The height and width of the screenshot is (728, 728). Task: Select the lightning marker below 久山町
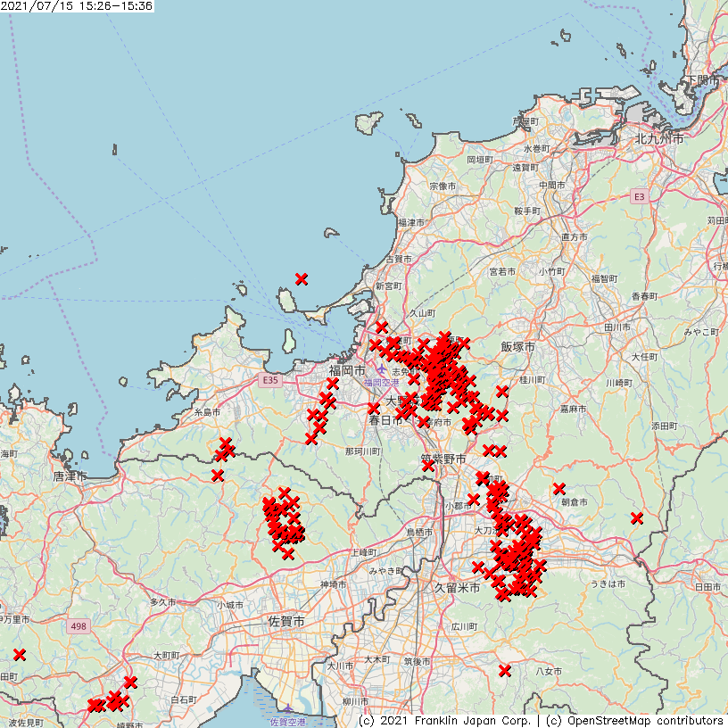click(x=381, y=327)
